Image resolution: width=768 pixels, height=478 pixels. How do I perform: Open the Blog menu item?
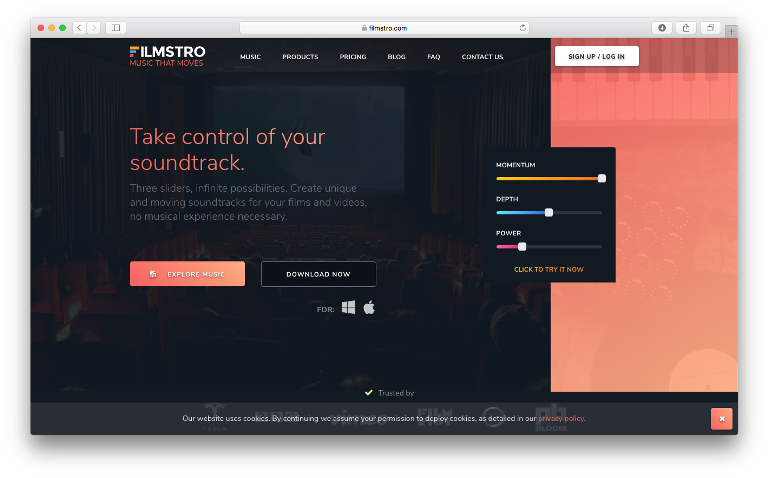pyautogui.click(x=396, y=57)
